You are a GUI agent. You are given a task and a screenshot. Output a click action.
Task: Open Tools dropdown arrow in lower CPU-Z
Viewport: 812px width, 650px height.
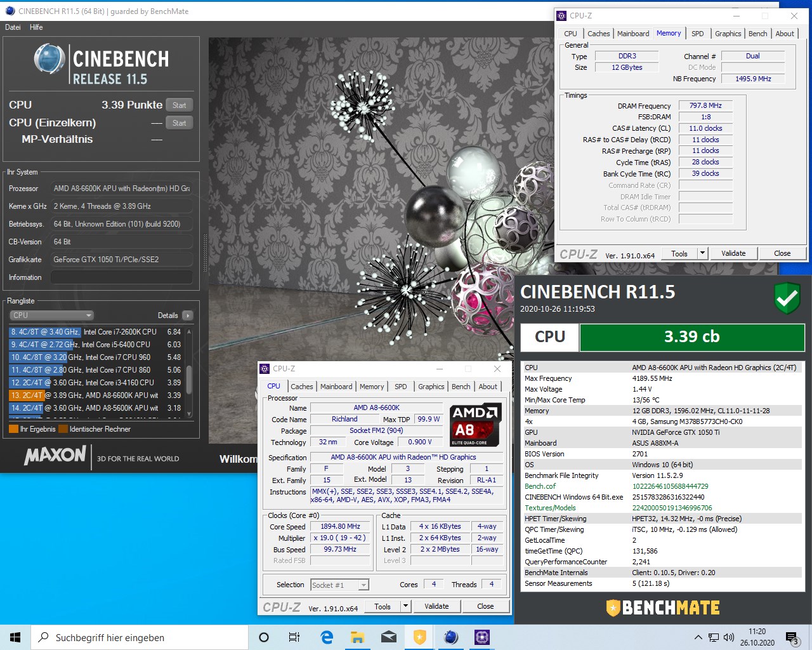(x=405, y=606)
